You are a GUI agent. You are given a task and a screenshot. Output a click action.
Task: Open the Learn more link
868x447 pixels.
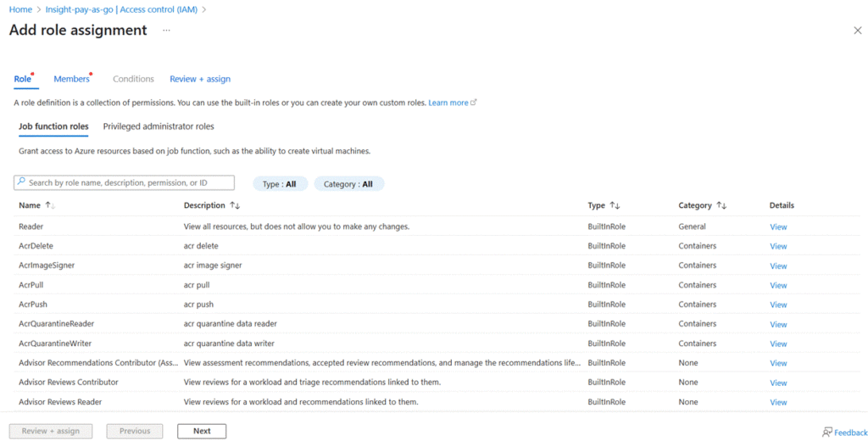pyautogui.click(x=448, y=103)
